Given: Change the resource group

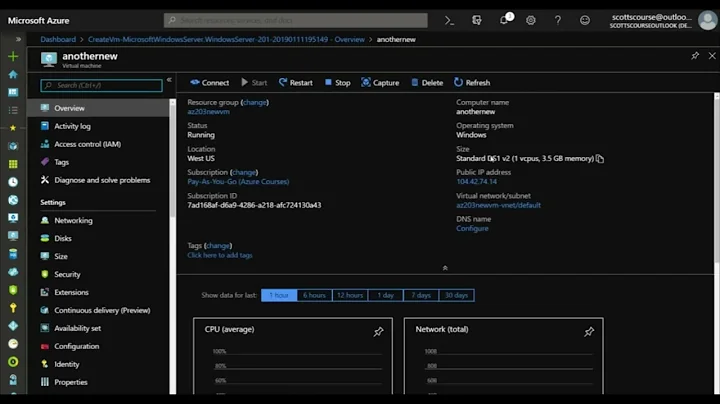Looking at the screenshot, I should 255,102.
